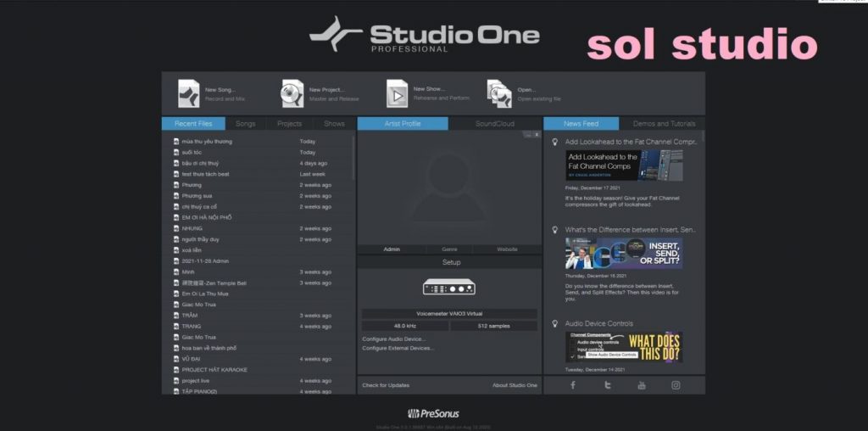Click New Show Rehearse and Perform label
The width and height of the screenshot is (868, 431).
(x=441, y=93)
